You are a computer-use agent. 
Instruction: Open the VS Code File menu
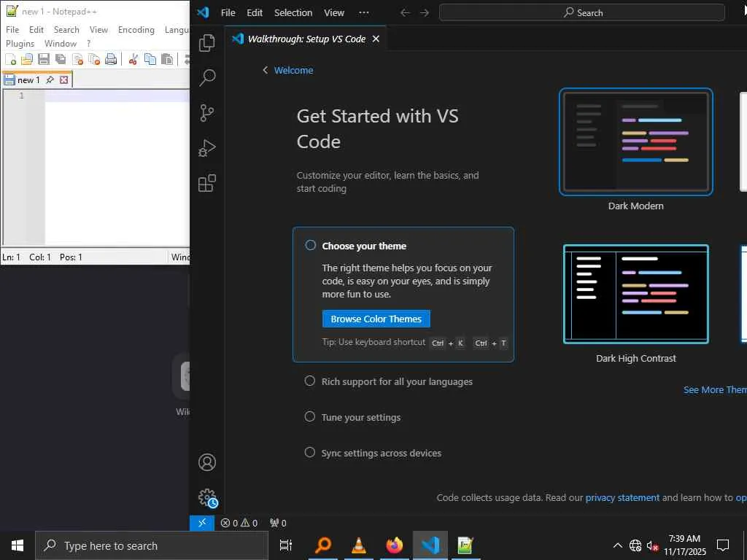[228, 13]
